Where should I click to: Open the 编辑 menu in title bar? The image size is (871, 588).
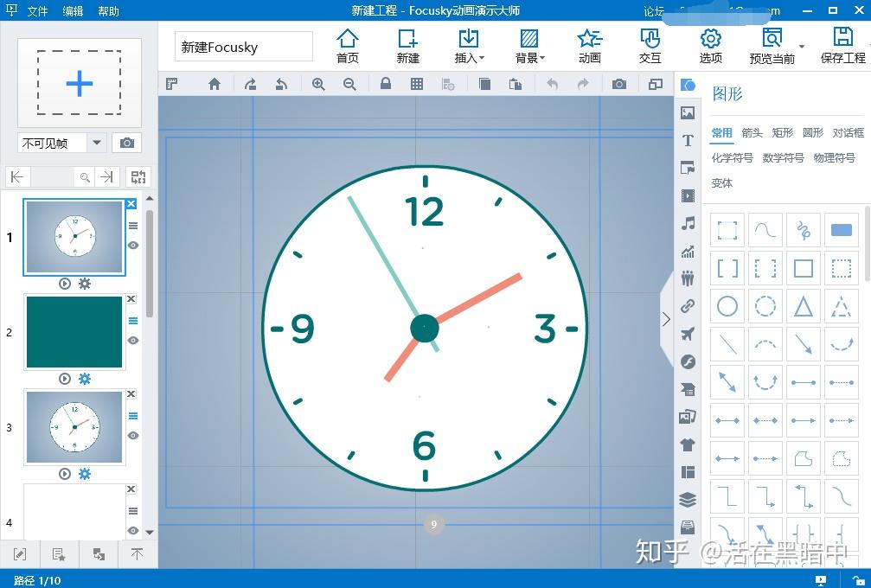tap(73, 10)
